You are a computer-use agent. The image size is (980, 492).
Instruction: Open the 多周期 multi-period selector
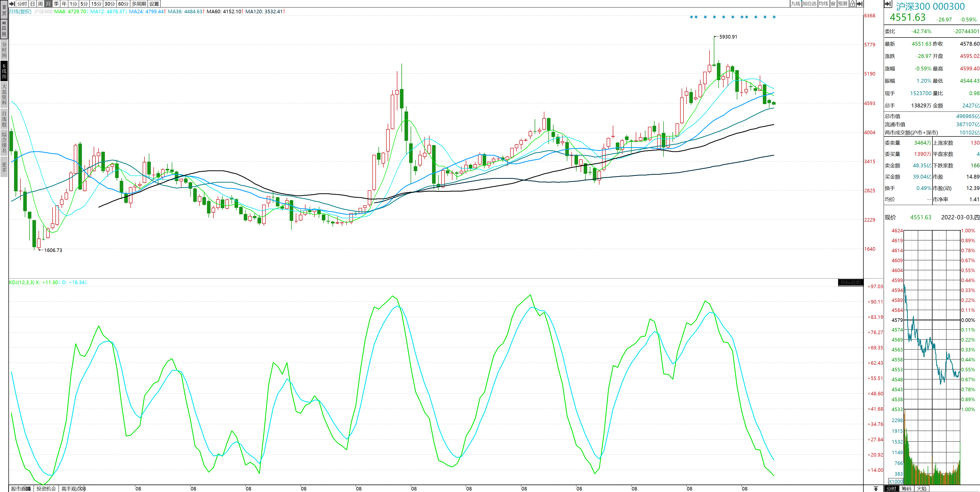pos(139,4)
